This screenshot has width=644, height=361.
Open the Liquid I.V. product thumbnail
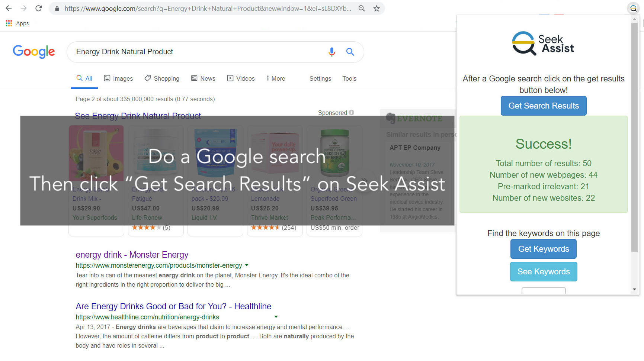coord(215,153)
